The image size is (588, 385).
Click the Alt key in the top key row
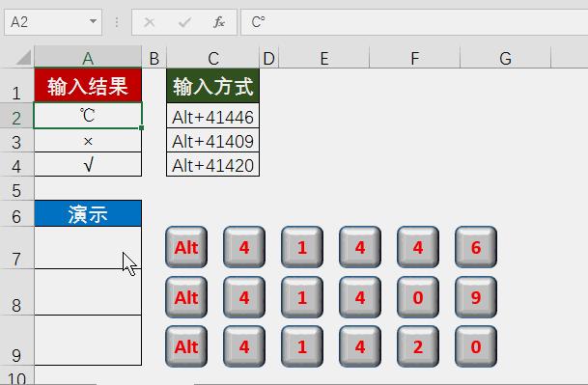186,247
